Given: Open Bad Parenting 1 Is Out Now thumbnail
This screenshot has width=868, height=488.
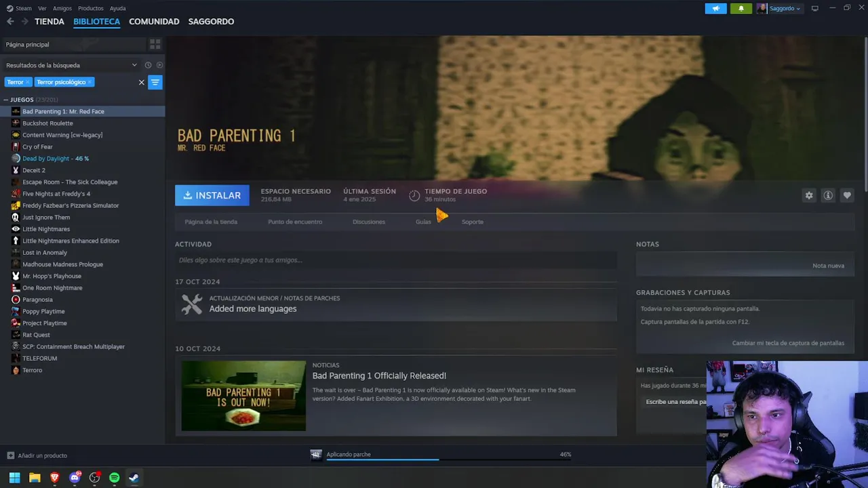Looking at the screenshot, I should [243, 396].
